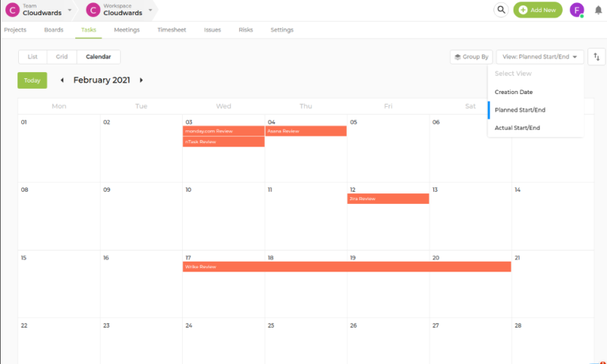The image size is (607, 364).
Task: Jump to Today in calendar
Action: pos(32,80)
